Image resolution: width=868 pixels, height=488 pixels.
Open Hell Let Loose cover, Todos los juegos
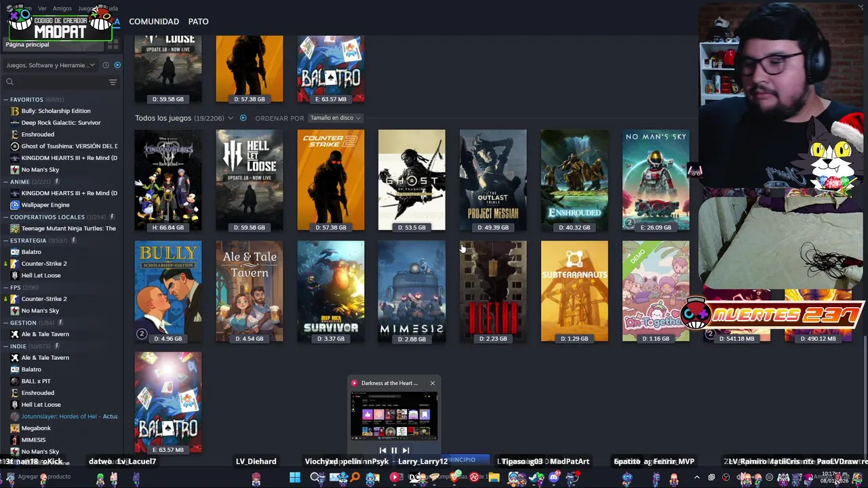tap(250, 180)
